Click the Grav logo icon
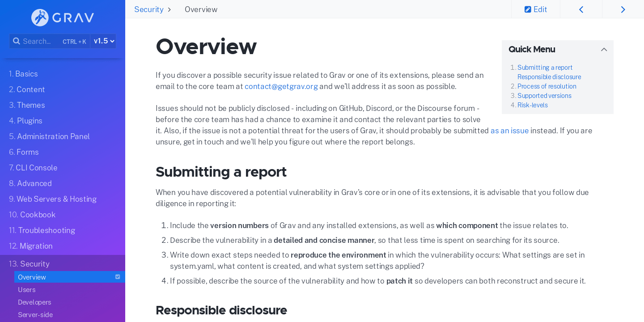Image resolution: width=644 pixels, height=322 pixels. pyautogui.click(x=40, y=17)
